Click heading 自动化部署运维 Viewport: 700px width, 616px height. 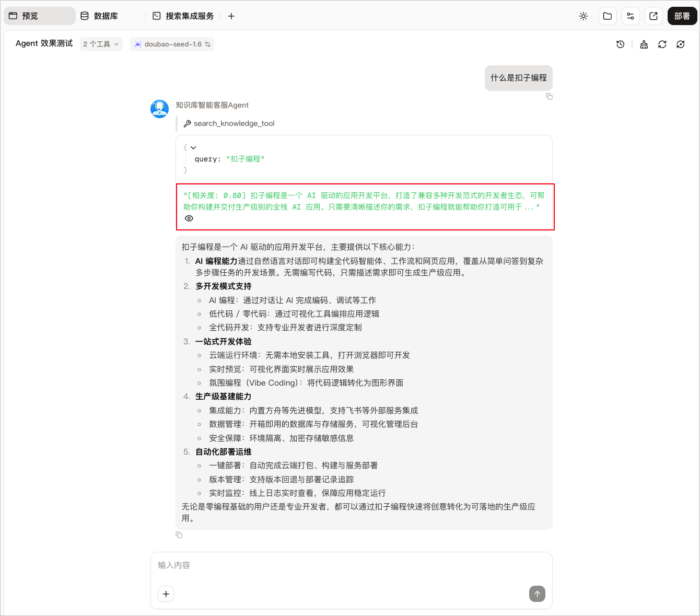tap(224, 452)
